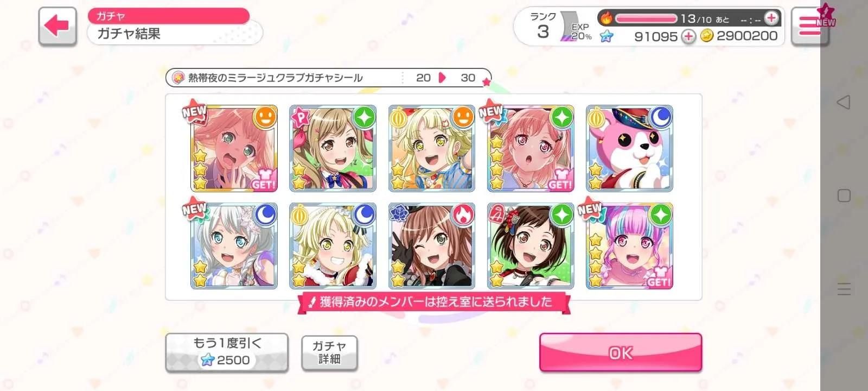Add stars with the plus icon
Screen dimensions: 868x391
pyautogui.click(x=688, y=36)
